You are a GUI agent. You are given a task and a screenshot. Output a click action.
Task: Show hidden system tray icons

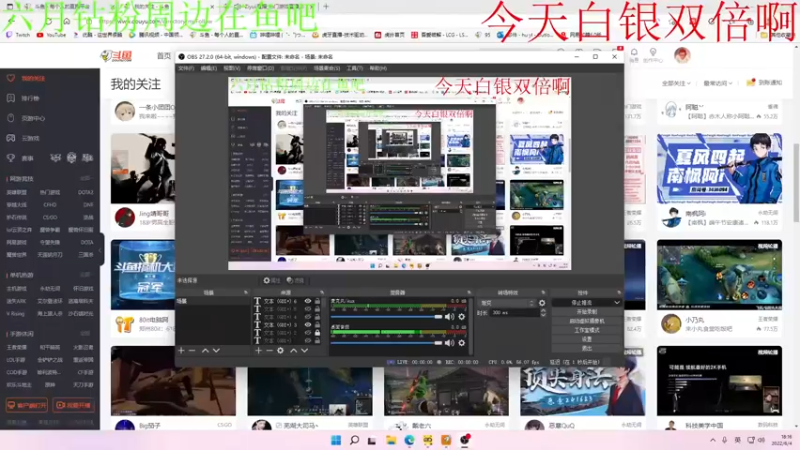tap(712, 440)
